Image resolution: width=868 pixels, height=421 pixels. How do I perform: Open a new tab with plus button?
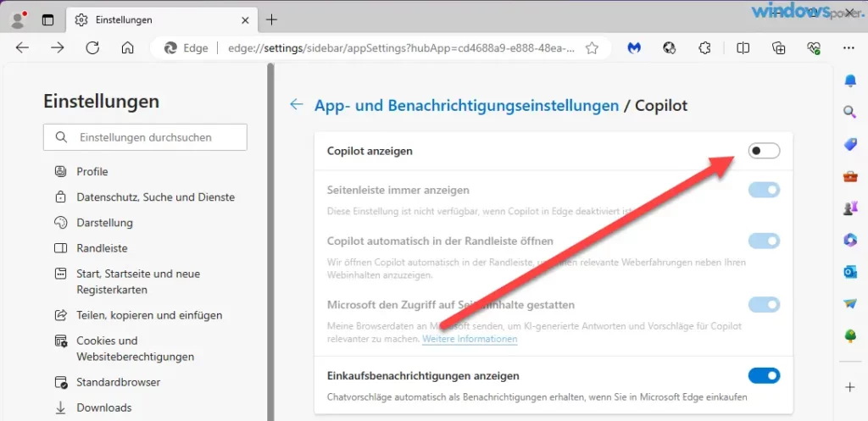[x=271, y=20]
